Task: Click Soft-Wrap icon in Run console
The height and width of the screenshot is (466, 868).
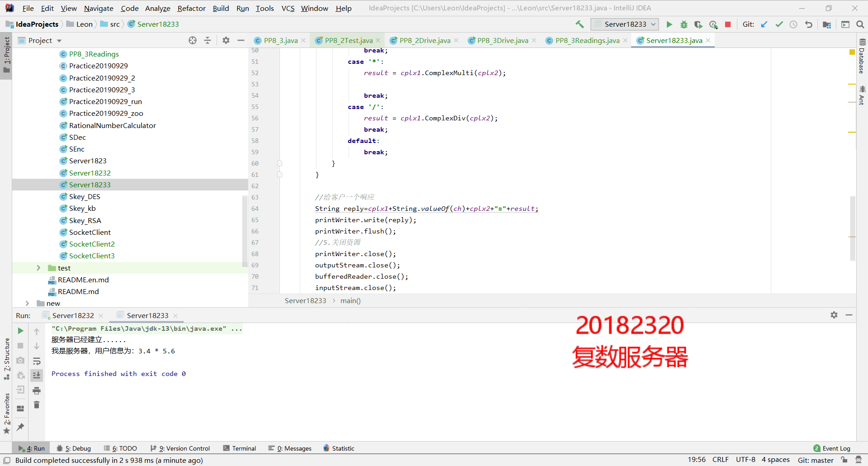Action: pos(37,361)
